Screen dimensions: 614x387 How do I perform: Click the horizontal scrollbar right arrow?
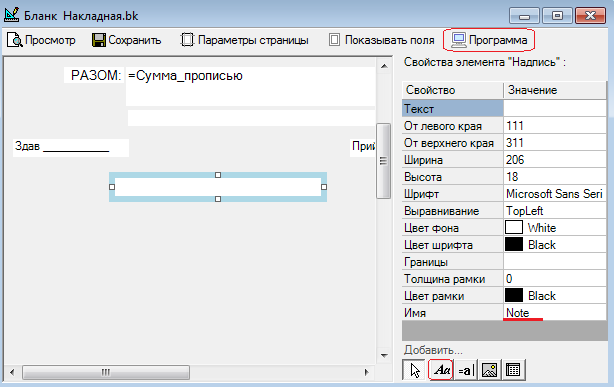tap(367, 372)
